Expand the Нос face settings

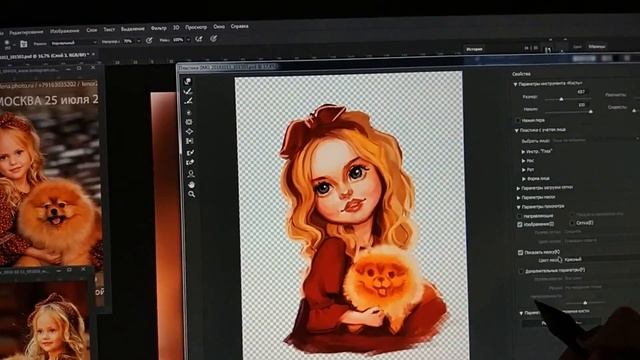pos(524,161)
